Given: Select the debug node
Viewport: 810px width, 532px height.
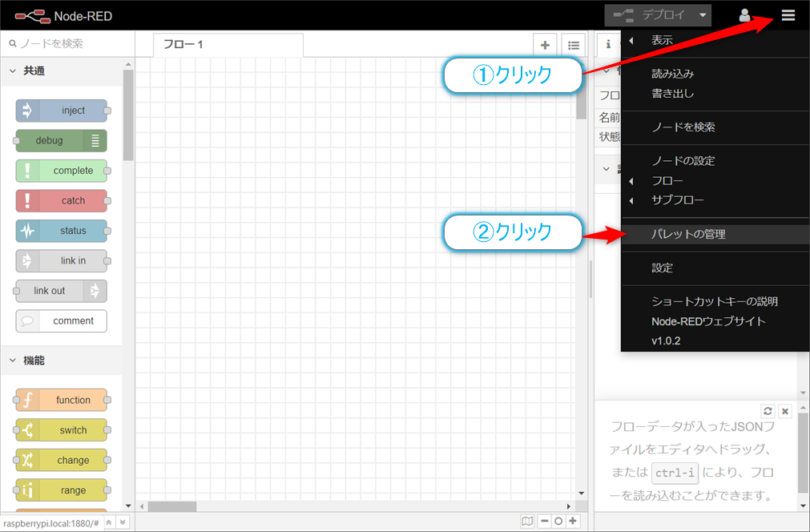Looking at the screenshot, I should (62, 140).
